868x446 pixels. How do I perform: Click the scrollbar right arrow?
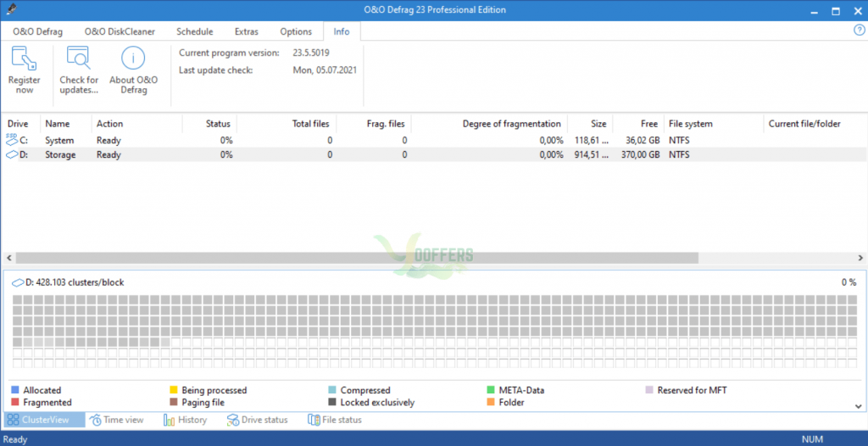(x=860, y=258)
